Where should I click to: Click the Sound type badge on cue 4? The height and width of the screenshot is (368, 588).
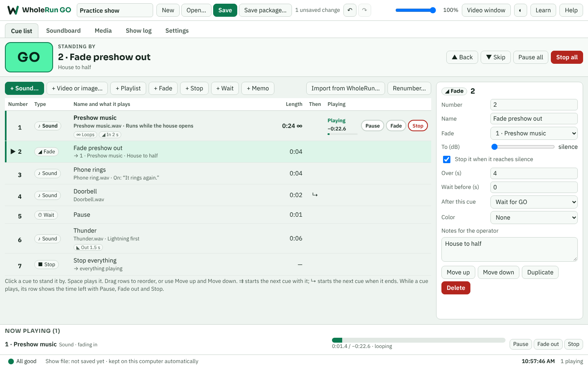click(x=47, y=195)
